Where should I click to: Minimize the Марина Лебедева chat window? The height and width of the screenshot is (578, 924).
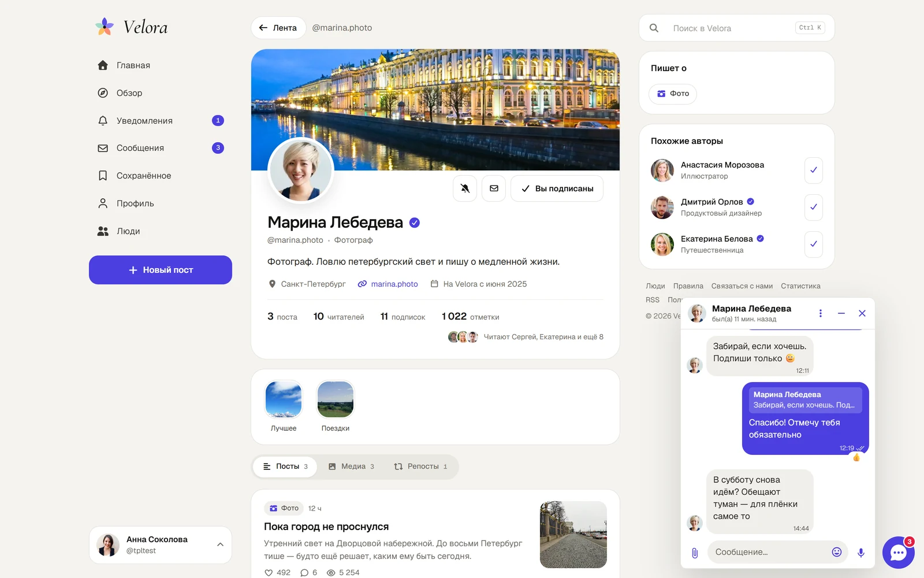841,313
